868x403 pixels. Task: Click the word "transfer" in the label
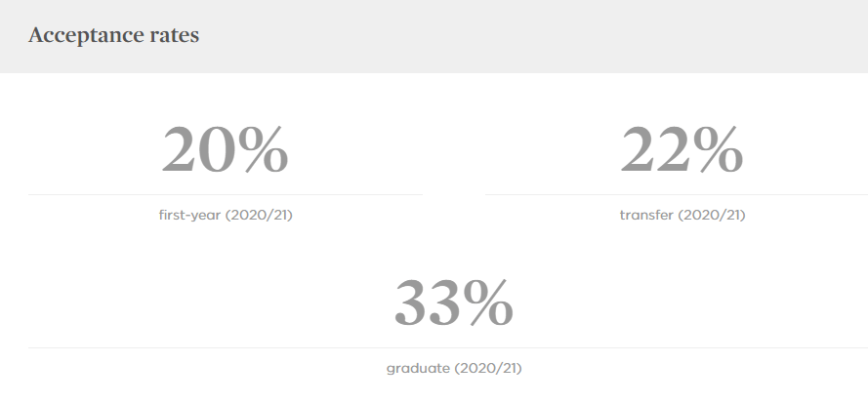pyautogui.click(x=647, y=216)
